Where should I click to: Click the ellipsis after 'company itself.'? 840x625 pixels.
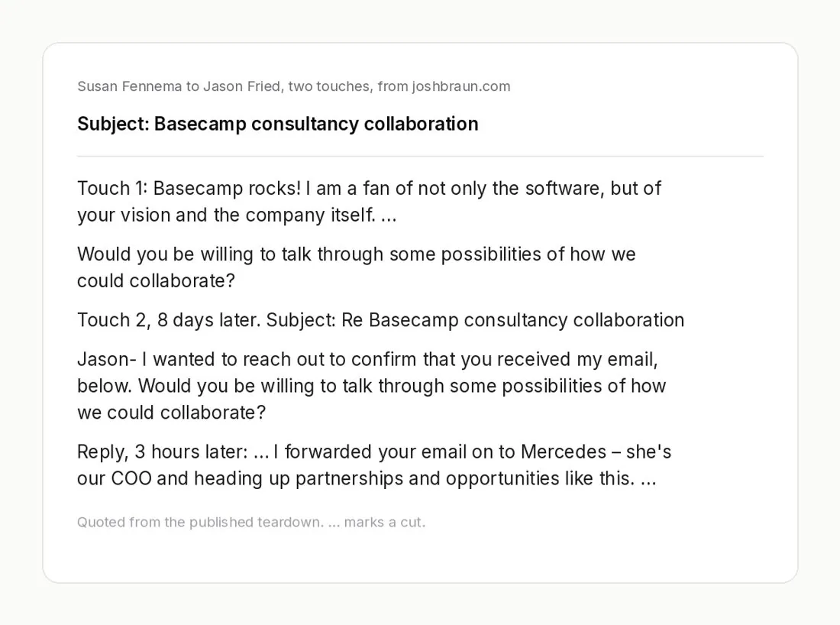pyautogui.click(x=389, y=216)
